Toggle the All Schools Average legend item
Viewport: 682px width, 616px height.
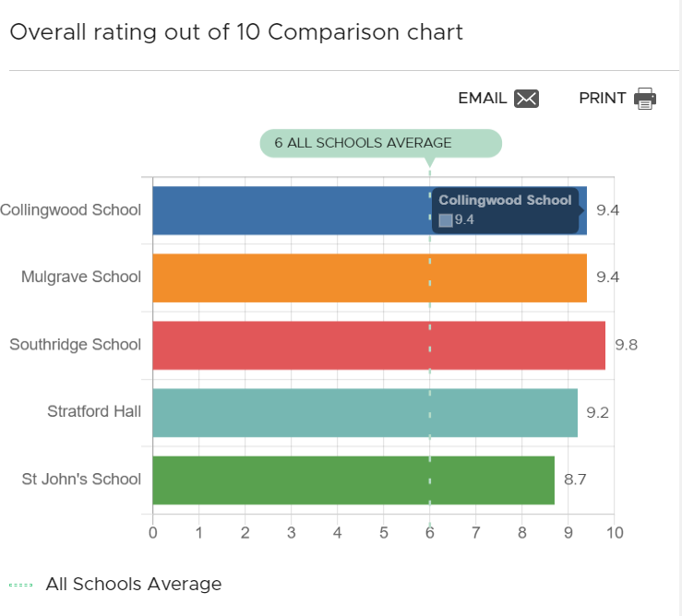[133, 584]
